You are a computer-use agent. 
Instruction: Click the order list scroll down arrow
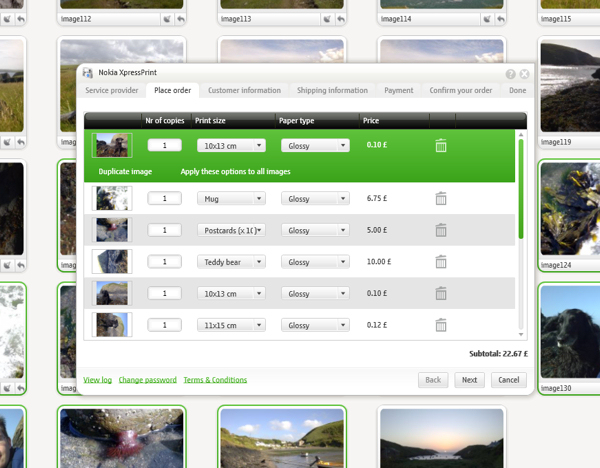[521, 334]
